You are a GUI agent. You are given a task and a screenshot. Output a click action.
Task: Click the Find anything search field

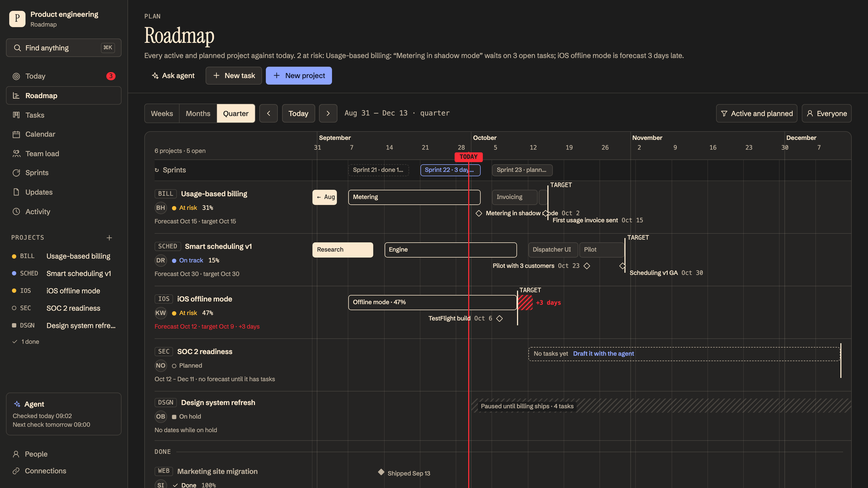(64, 48)
